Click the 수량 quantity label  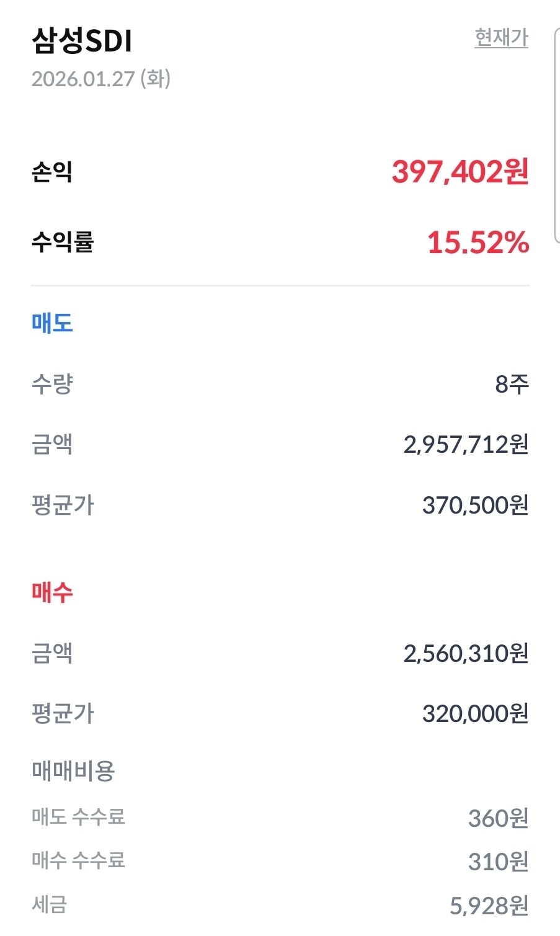tap(52, 384)
